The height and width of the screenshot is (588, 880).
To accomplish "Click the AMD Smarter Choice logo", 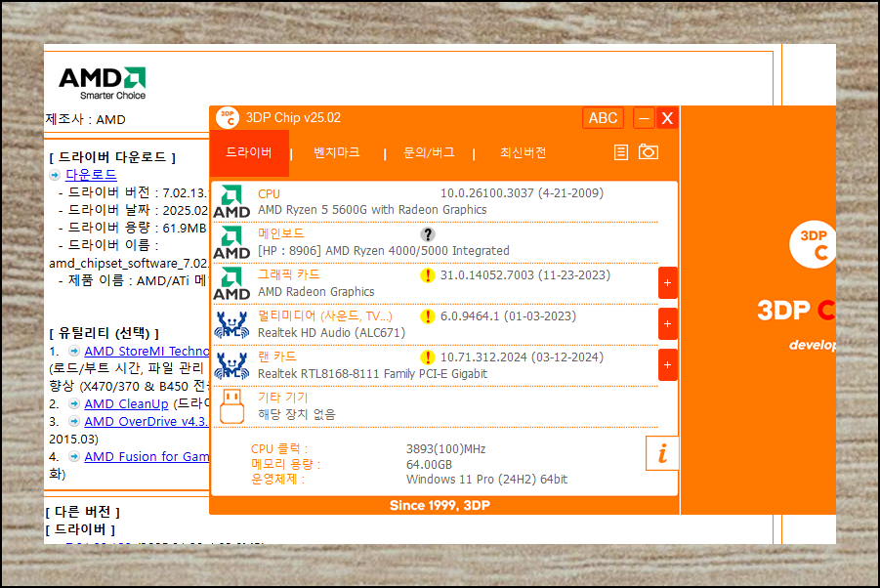I will pyautogui.click(x=103, y=83).
